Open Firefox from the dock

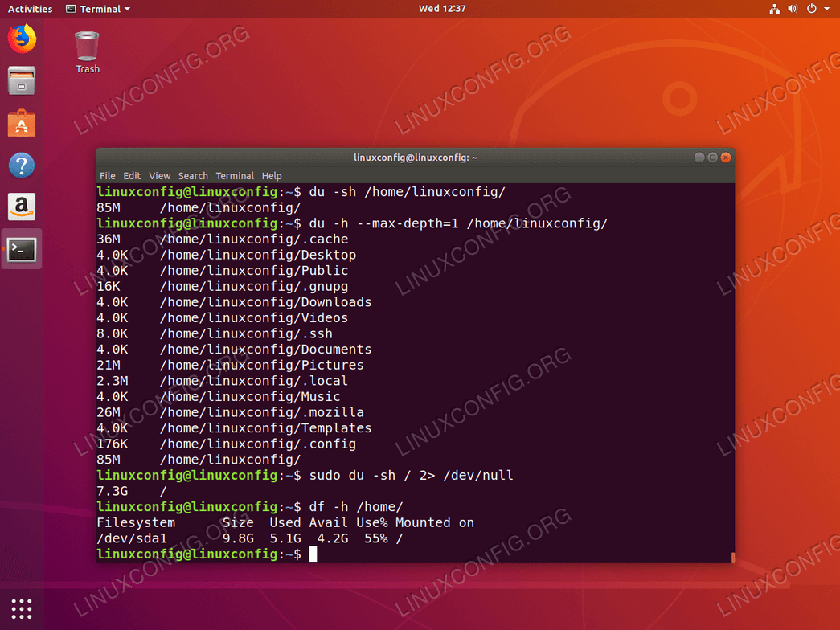[x=22, y=39]
